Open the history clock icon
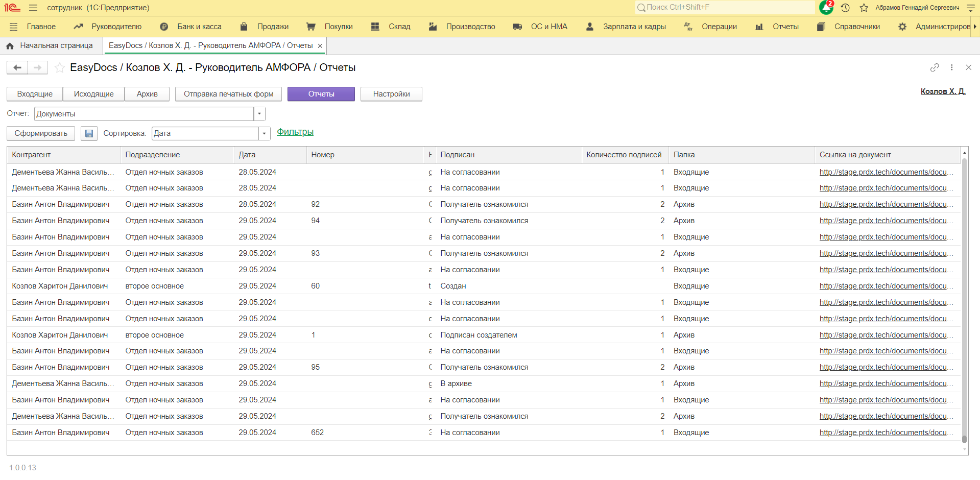This screenshot has width=980, height=480. pos(845,8)
